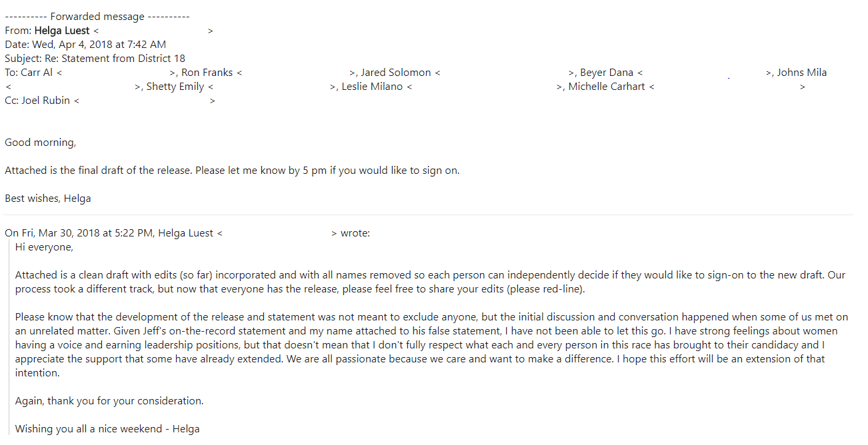
Task: Click the Forwarded message header line
Action: click(x=97, y=17)
